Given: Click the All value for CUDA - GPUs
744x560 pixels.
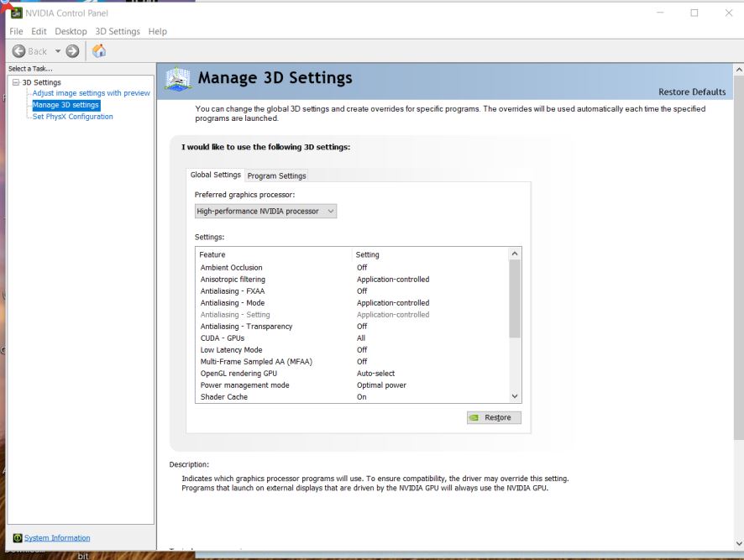Looking at the screenshot, I should 361,338.
